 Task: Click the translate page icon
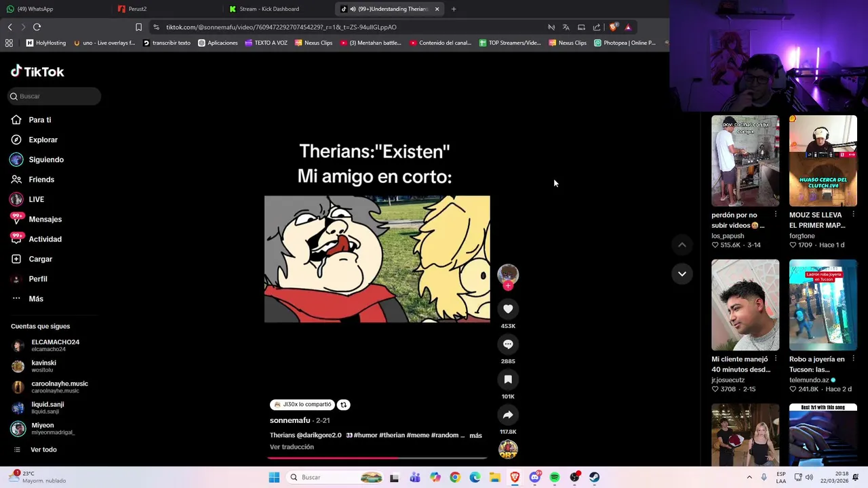(566, 27)
